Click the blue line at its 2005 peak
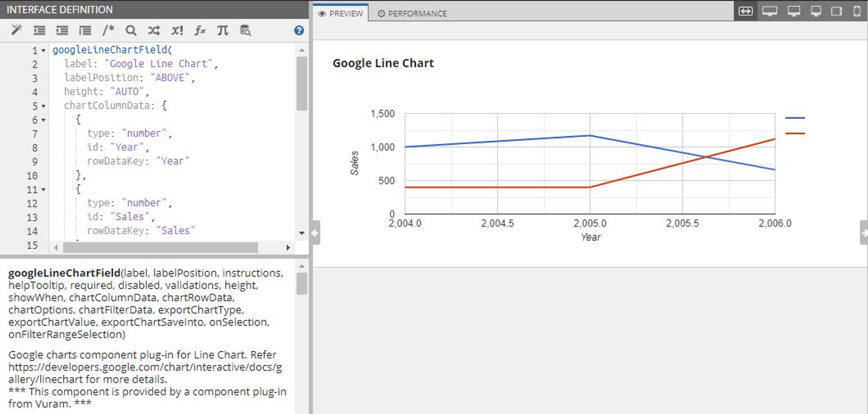 pyautogui.click(x=590, y=136)
